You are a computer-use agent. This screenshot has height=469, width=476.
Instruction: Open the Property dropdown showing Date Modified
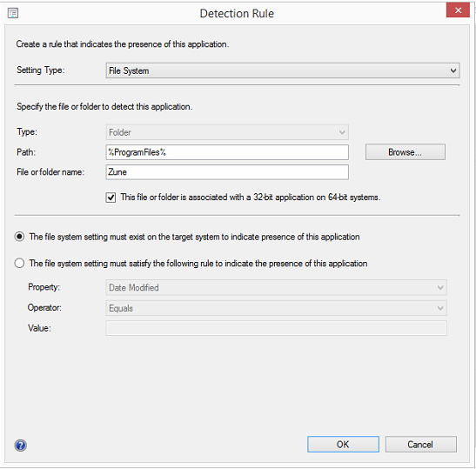(276, 287)
